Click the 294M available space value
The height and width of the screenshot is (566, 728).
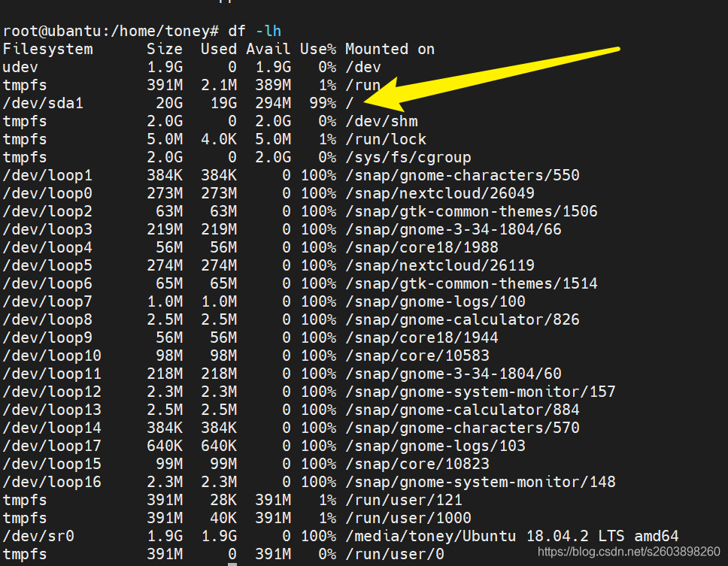[272, 103]
